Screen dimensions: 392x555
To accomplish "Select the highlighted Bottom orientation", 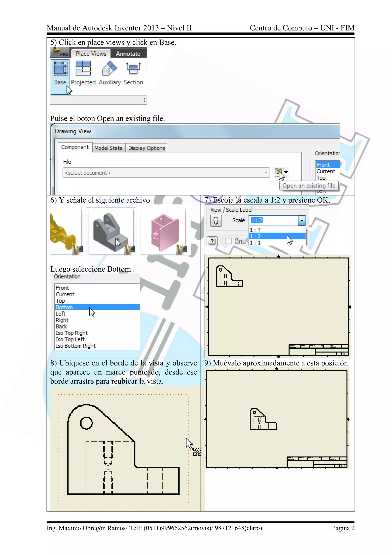I will [x=97, y=307].
